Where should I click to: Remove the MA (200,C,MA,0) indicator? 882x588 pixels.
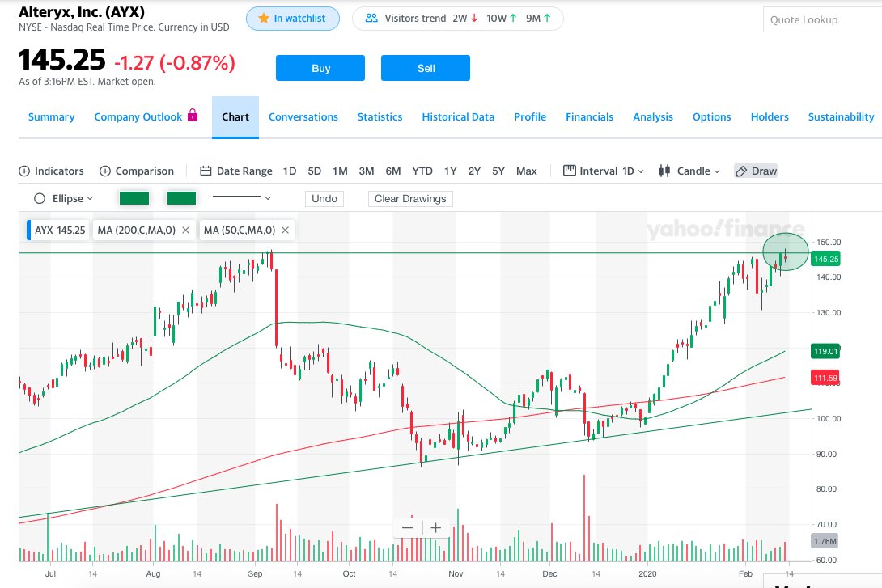(x=185, y=230)
